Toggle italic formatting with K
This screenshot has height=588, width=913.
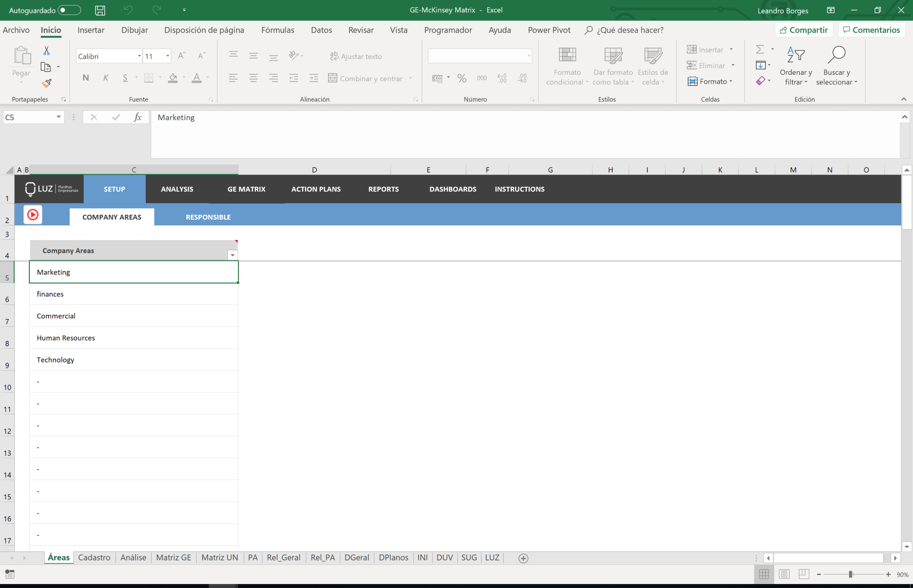[x=105, y=78]
